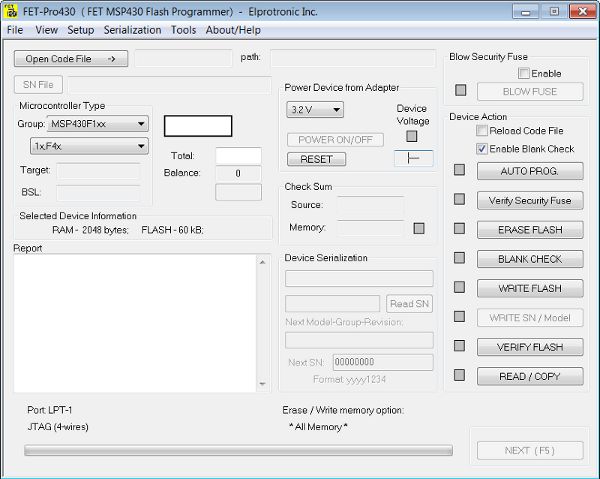Open the 3.2 V adapter voltage dropdown
600x479 pixels.
tap(315, 110)
